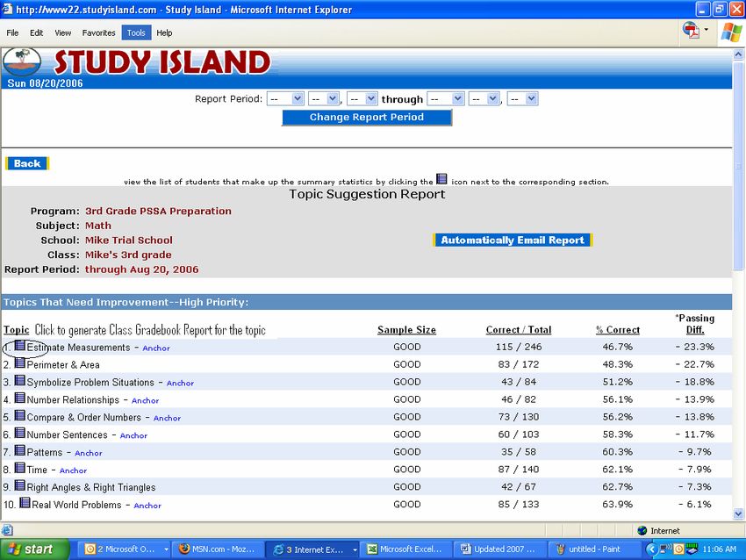The height and width of the screenshot is (560, 746).
Task: Click the page icon in status bar
Action: point(7,530)
